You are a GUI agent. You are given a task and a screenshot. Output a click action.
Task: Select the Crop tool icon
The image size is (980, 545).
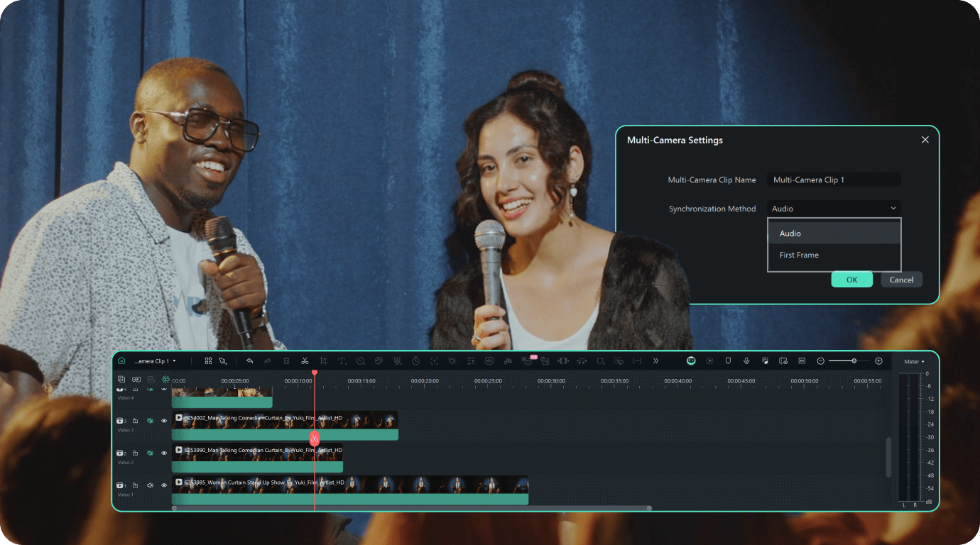[x=323, y=361]
